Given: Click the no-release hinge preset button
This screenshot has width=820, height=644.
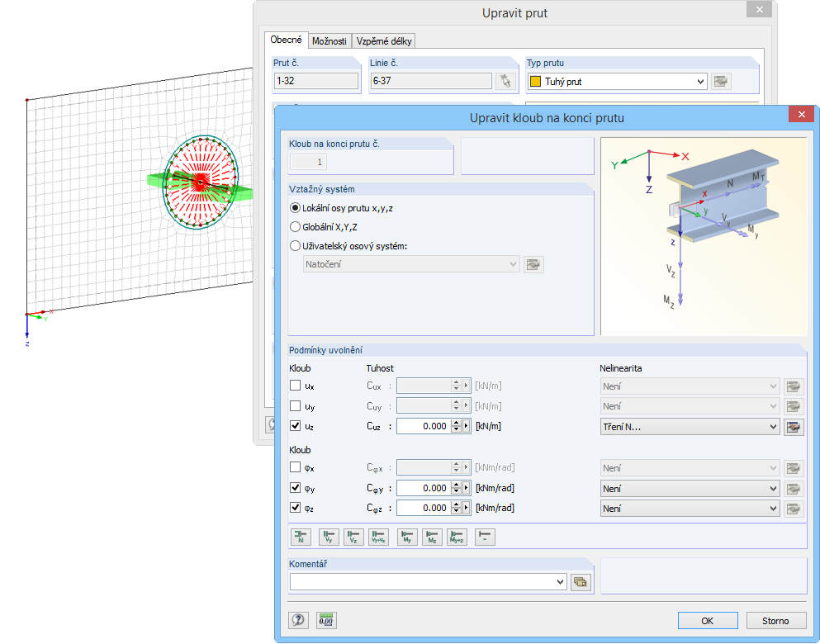Looking at the screenshot, I should click(x=485, y=537).
